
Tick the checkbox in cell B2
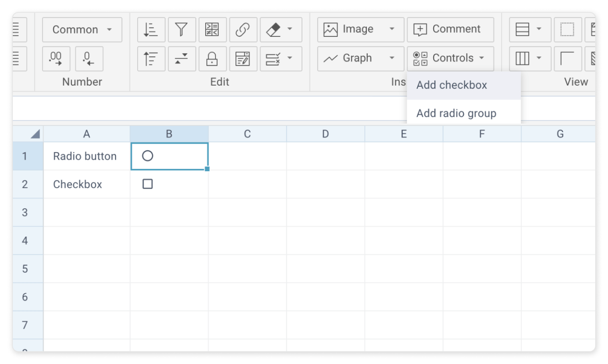[x=148, y=184]
